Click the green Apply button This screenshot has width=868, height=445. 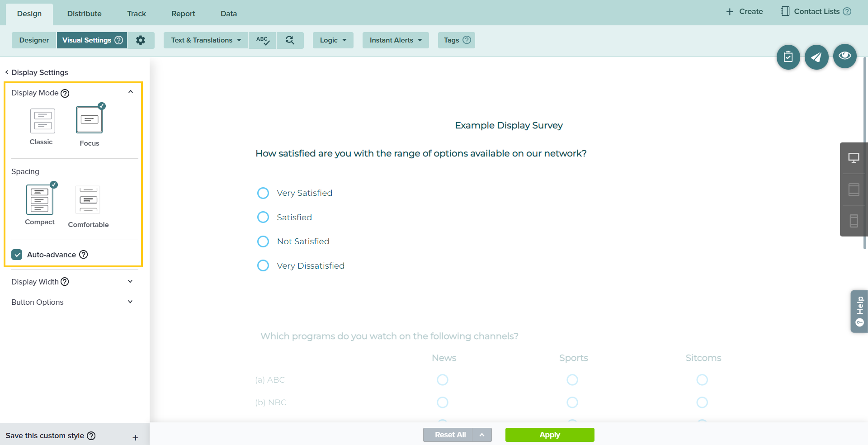click(549, 435)
